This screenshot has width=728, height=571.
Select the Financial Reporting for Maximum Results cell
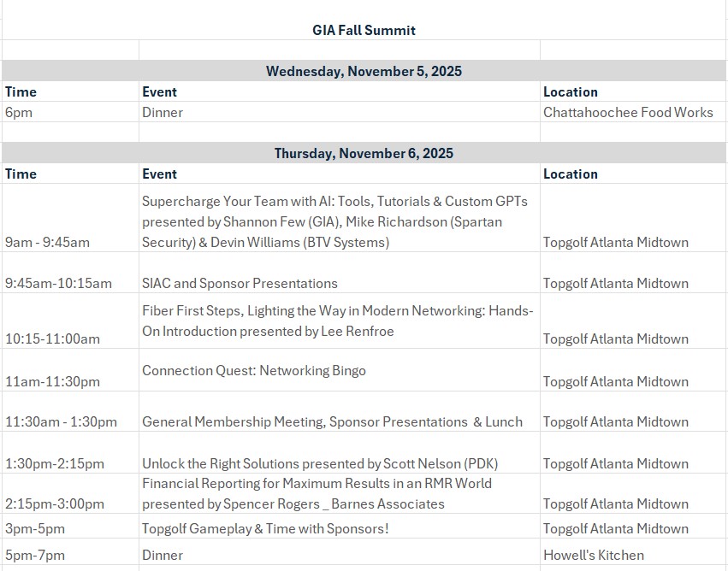pyautogui.click(x=317, y=493)
